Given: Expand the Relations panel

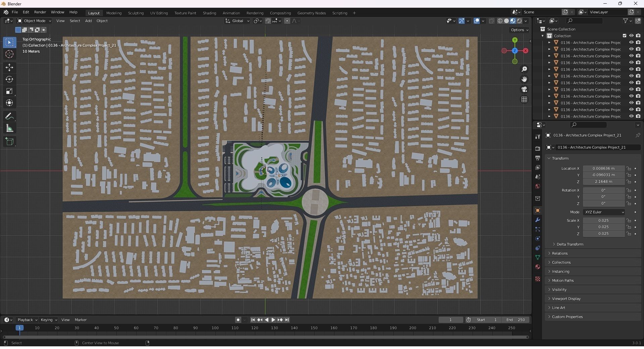Looking at the screenshot, I should tap(559, 253).
